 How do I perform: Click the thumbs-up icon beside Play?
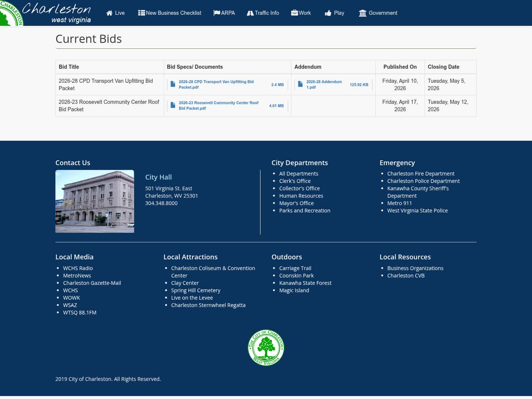[328, 13]
